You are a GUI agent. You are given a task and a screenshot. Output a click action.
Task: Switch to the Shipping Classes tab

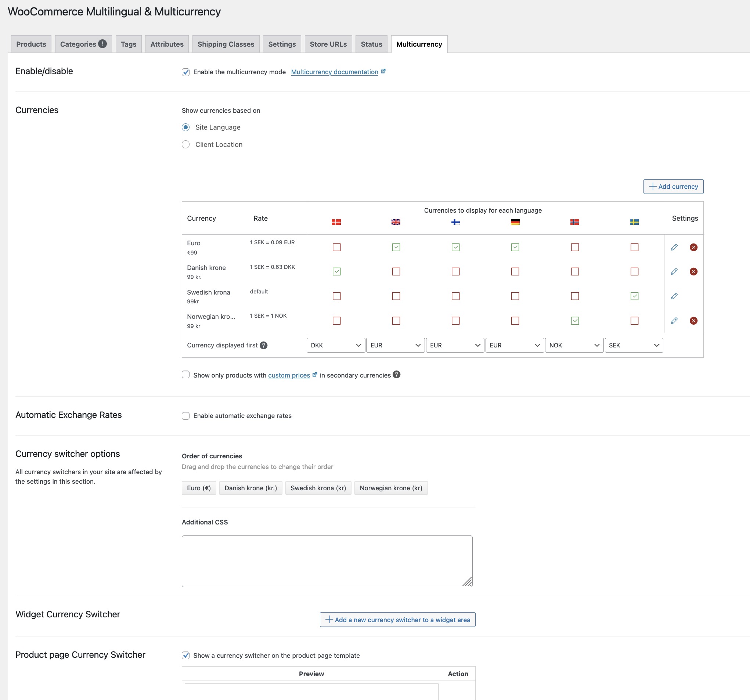coord(226,44)
